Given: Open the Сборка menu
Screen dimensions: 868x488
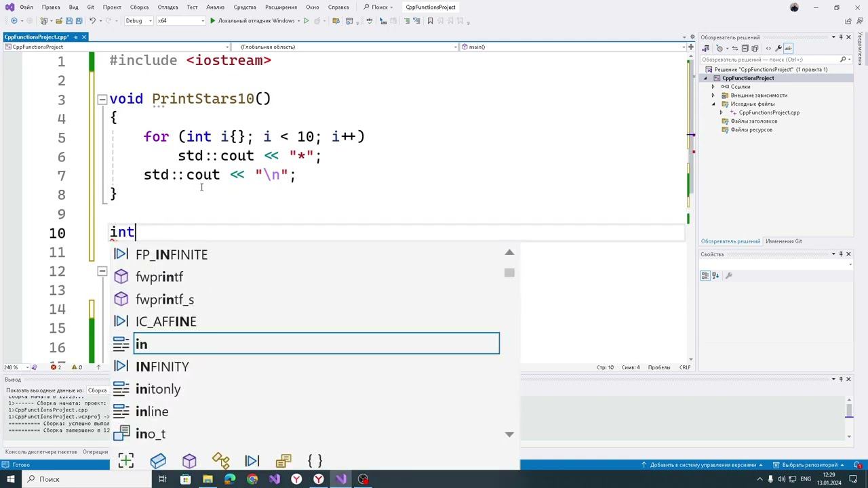Looking at the screenshot, I should click(x=139, y=7).
